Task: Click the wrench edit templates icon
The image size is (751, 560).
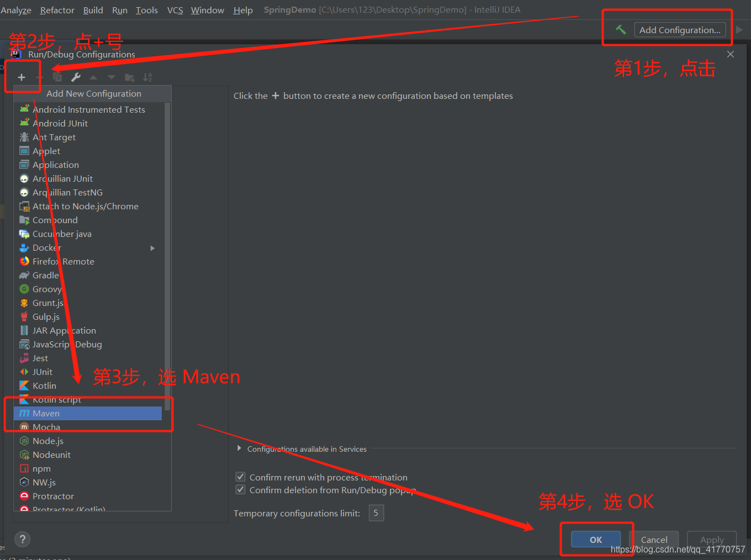Action: [76, 77]
